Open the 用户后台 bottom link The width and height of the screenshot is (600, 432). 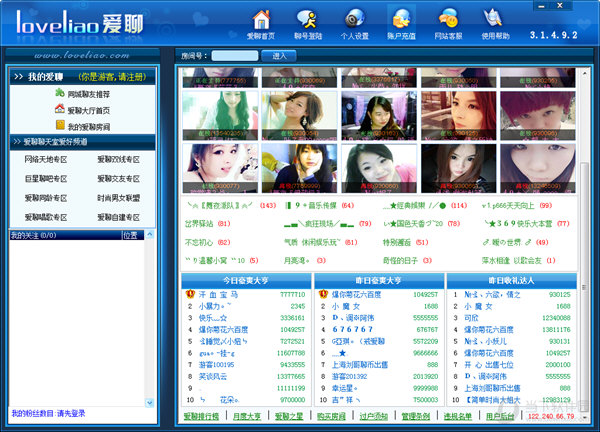[500, 416]
